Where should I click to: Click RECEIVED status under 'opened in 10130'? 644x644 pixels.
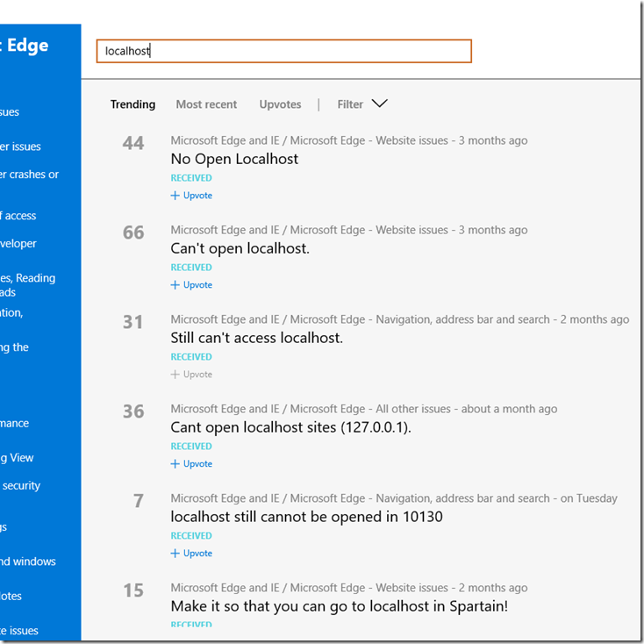(191, 536)
